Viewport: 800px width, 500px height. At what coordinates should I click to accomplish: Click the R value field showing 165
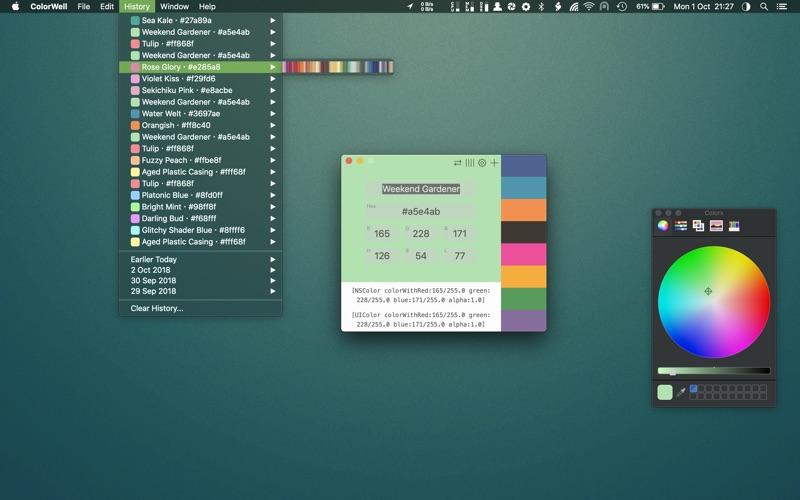pos(382,234)
